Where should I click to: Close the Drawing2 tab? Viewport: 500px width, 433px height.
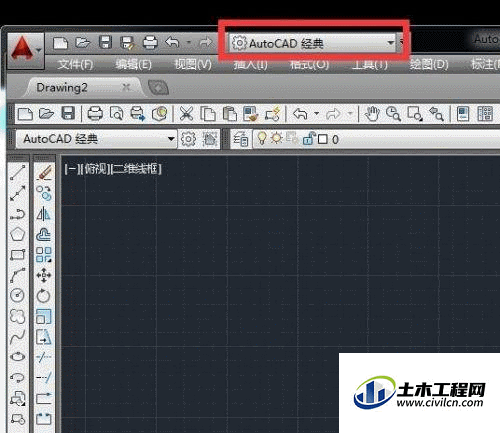click(x=126, y=87)
